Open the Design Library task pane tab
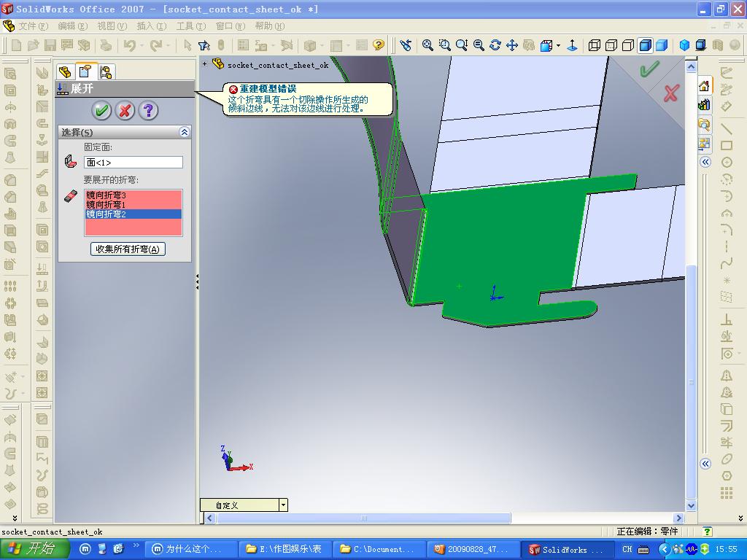 (x=705, y=105)
